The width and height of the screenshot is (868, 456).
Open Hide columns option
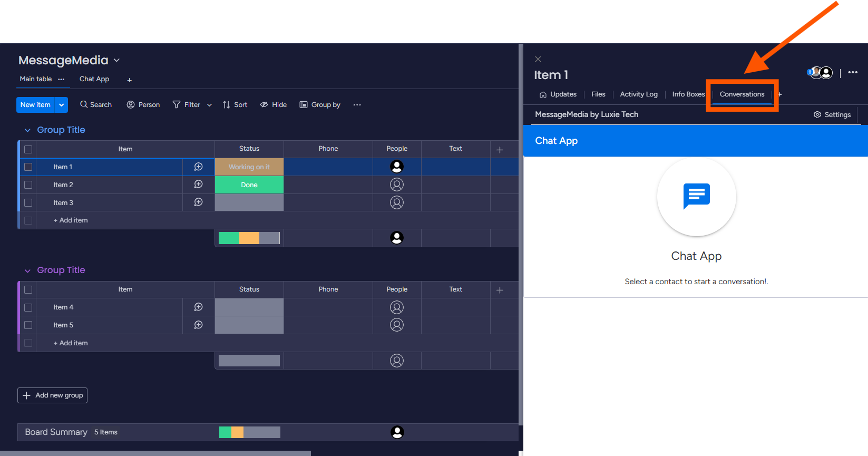point(274,105)
